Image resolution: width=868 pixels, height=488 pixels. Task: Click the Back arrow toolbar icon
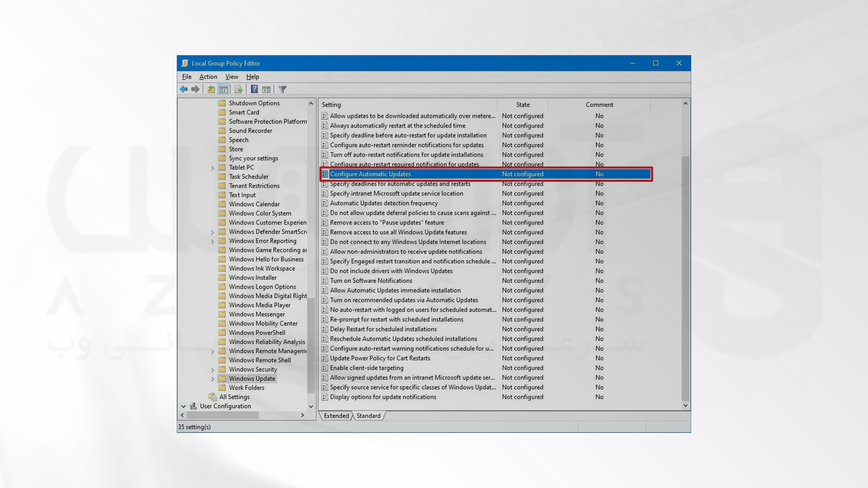184,89
